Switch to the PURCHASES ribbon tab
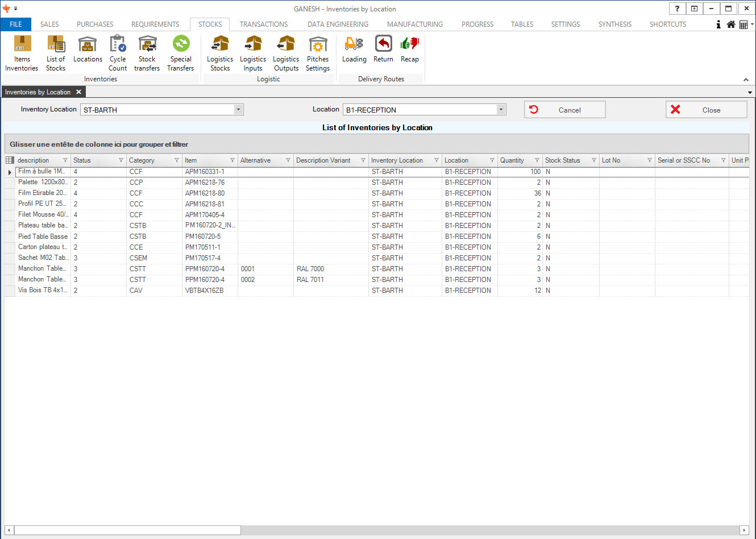This screenshot has width=756, height=539. point(95,24)
